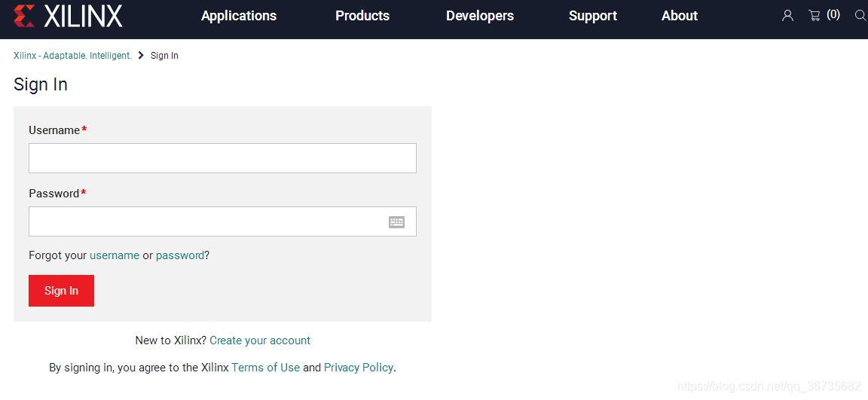
Task: Follow the forgot password link
Action: click(x=180, y=255)
